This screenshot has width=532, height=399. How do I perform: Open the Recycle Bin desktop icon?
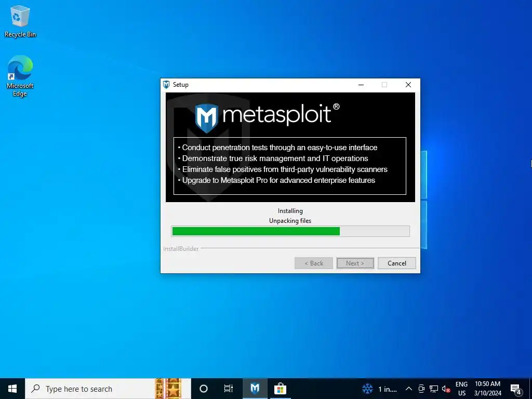pyautogui.click(x=20, y=21)
